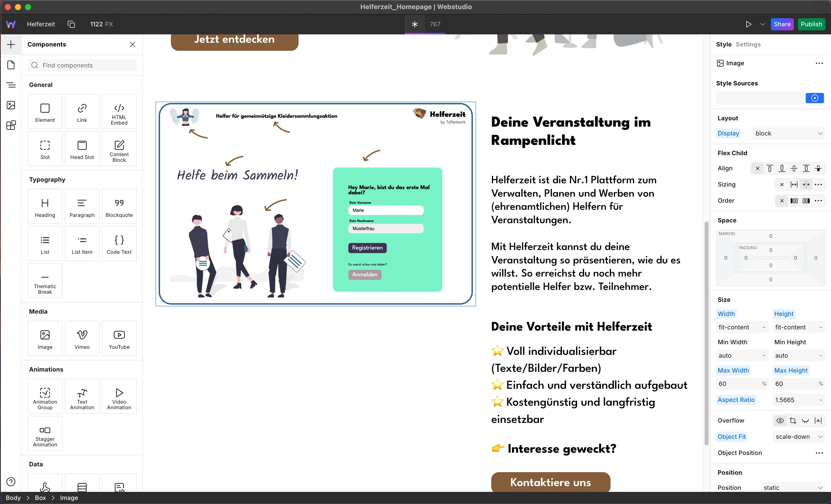Add the List component
The image size is (831, 504).
pos(45,244)
